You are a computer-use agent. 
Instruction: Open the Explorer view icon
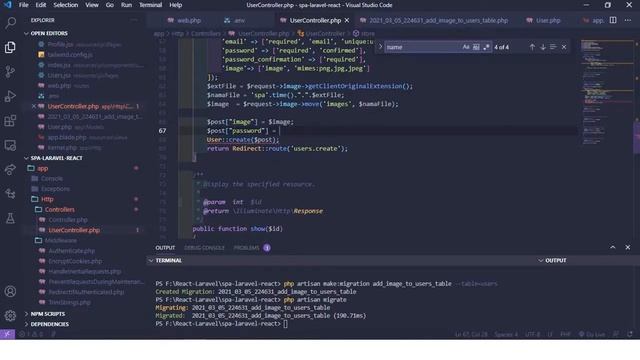point(10,47)
